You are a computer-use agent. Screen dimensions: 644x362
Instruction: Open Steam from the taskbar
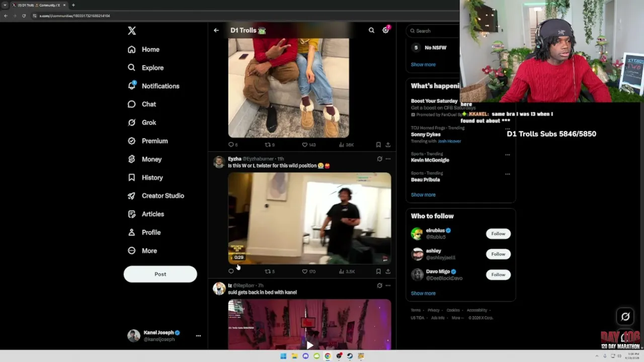350,356
